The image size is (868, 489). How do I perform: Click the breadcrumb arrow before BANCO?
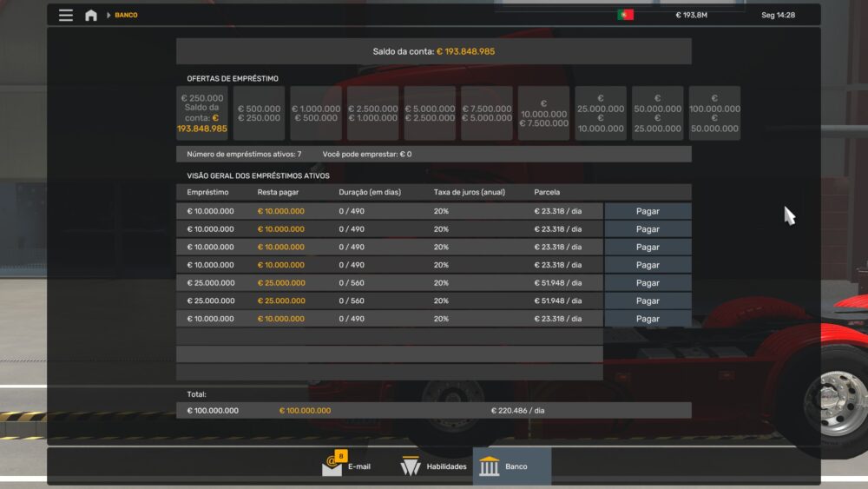click(108, 15)
